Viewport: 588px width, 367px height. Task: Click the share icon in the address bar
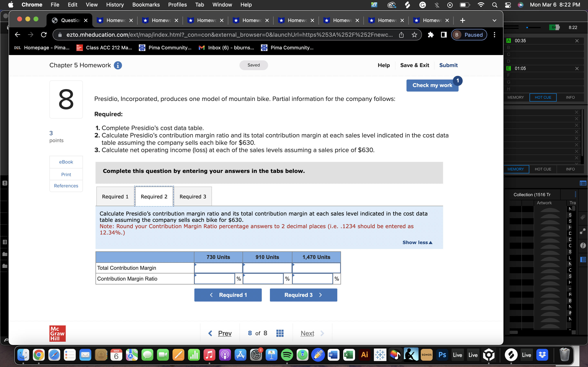pos(401,34)
